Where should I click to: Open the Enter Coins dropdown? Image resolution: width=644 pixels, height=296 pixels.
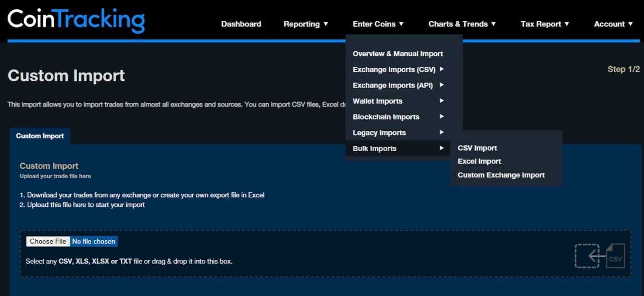click(x=378, y=24)
